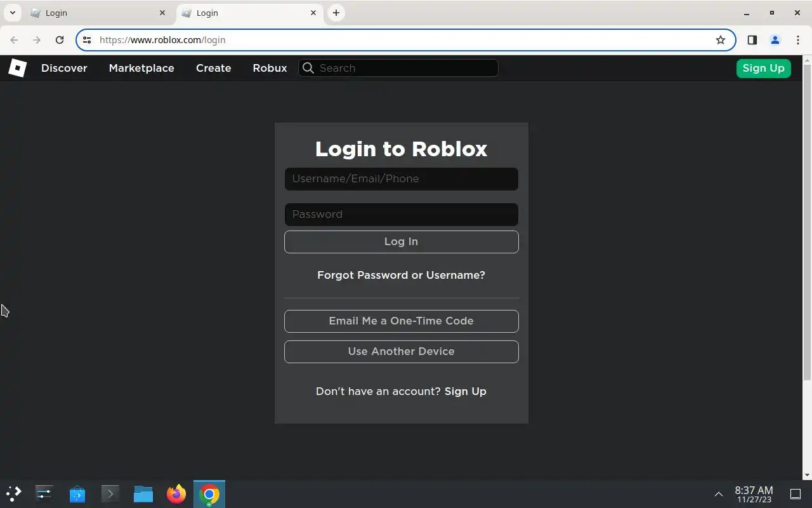Open the Chrome profile icon
This screenshot has width=812, height=508.
click(x=775, y=40)
